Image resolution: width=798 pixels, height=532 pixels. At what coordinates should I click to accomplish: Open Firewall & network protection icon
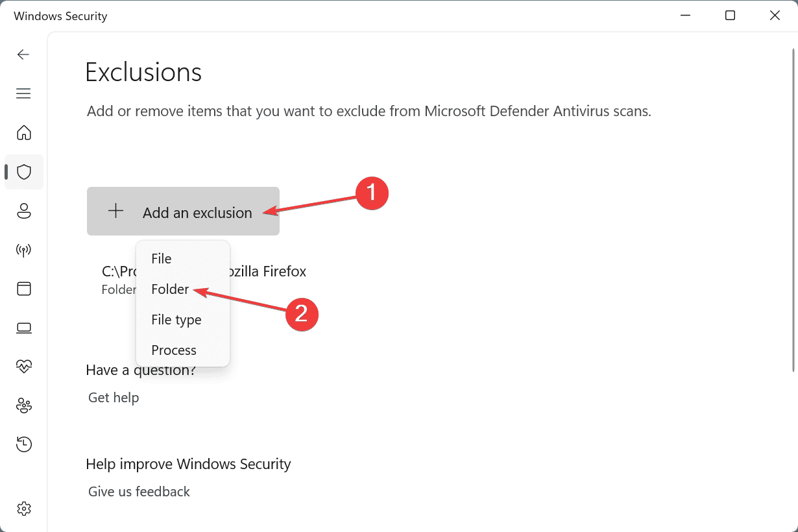[24, 250]
